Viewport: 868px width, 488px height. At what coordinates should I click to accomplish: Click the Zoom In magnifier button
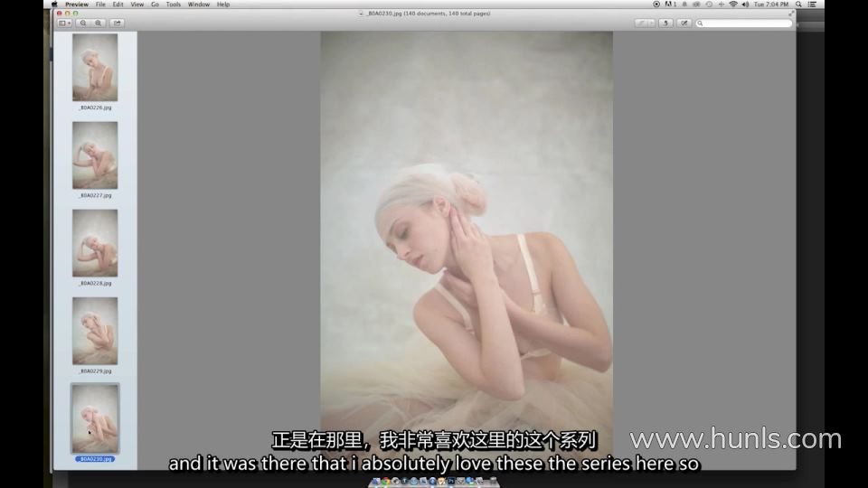click(98, 23)
